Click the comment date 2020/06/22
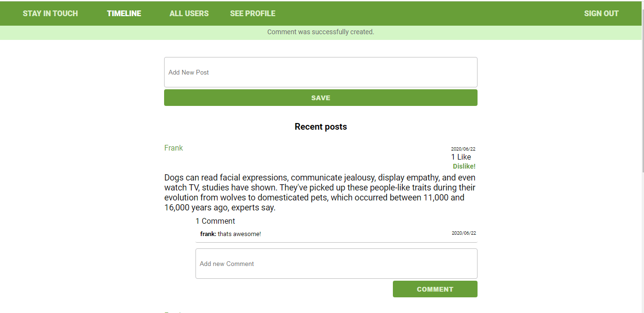The height and width of the screenshot is (313, 644). tap(464, 233)
